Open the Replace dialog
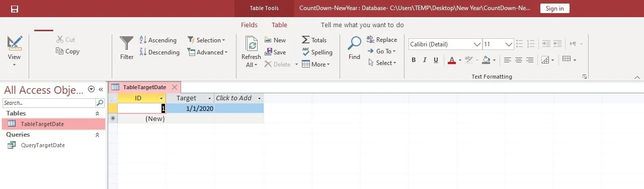 (x=382, y=39)
